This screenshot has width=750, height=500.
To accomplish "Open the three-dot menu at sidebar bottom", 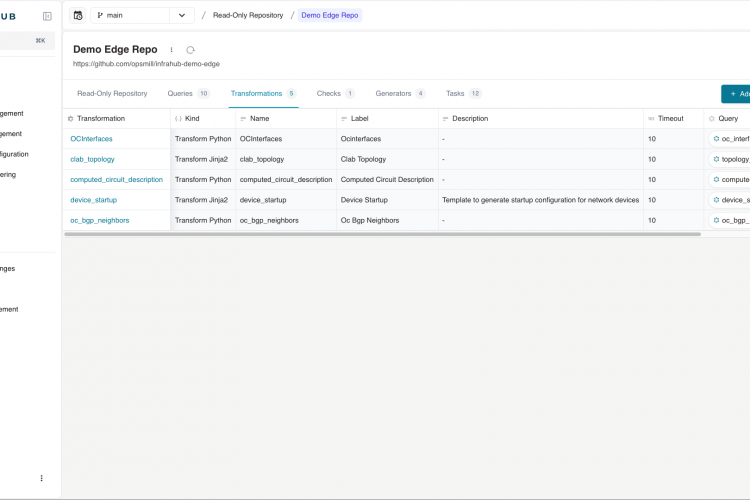I will point(42,478).
